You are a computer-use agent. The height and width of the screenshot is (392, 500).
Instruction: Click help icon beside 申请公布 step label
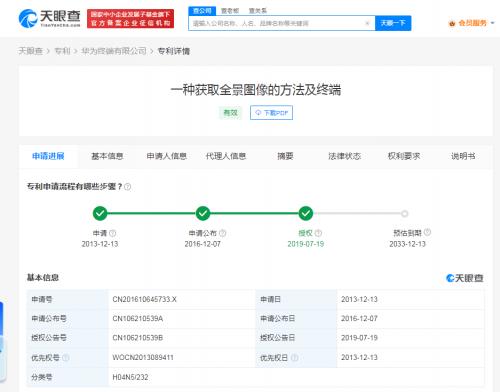(223, 233)
